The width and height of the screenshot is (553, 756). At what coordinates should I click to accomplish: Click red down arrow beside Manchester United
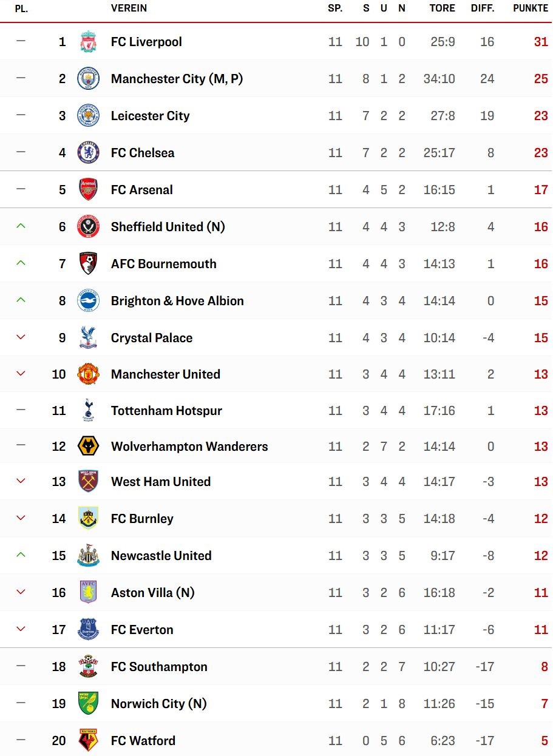21,374
